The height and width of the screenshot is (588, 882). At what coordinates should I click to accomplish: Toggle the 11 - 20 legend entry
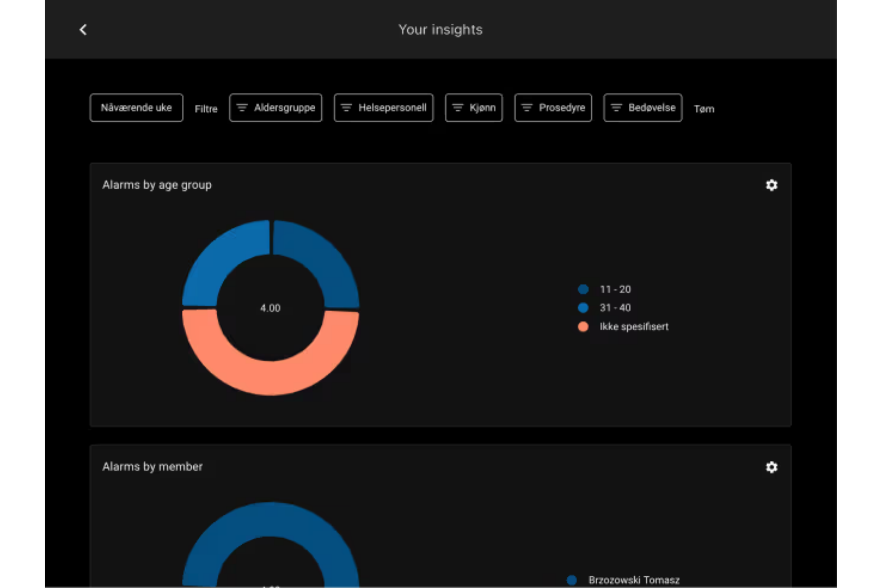[615, 289]
